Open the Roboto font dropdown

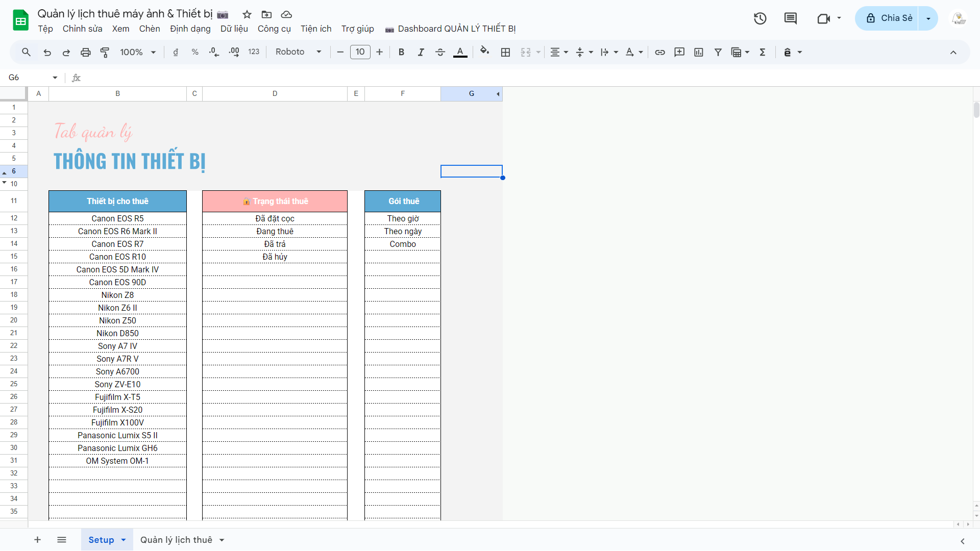tap(298, 52)
